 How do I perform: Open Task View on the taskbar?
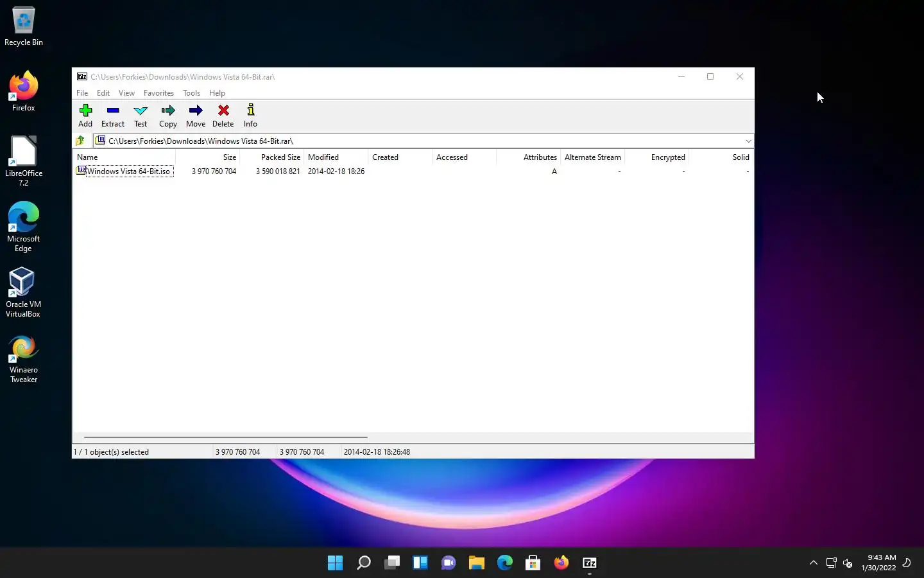coord(392,563)
